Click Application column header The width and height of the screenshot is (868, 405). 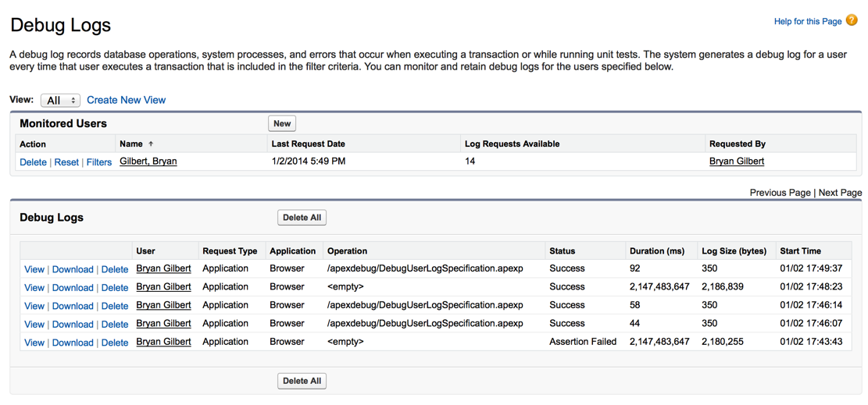coord(293,250)
